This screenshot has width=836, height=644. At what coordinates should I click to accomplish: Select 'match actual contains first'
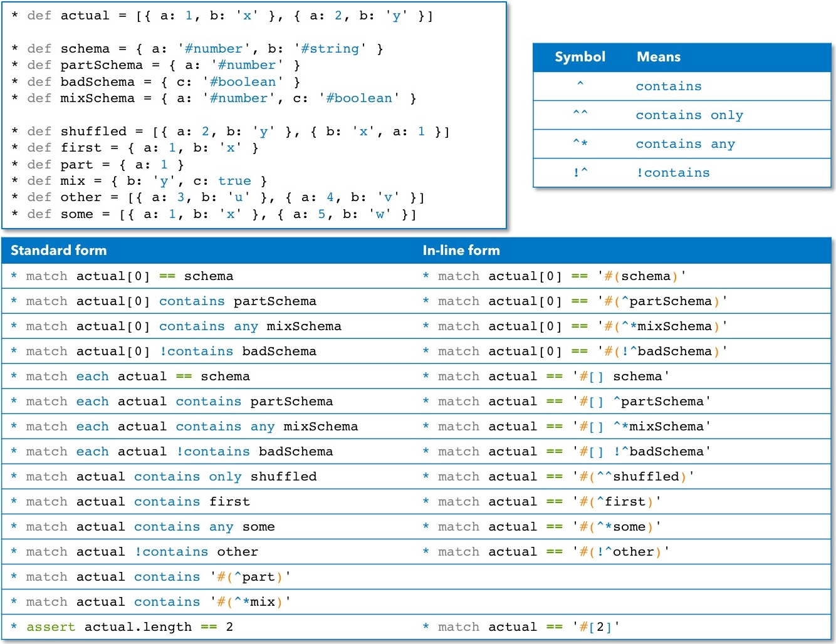130,502
